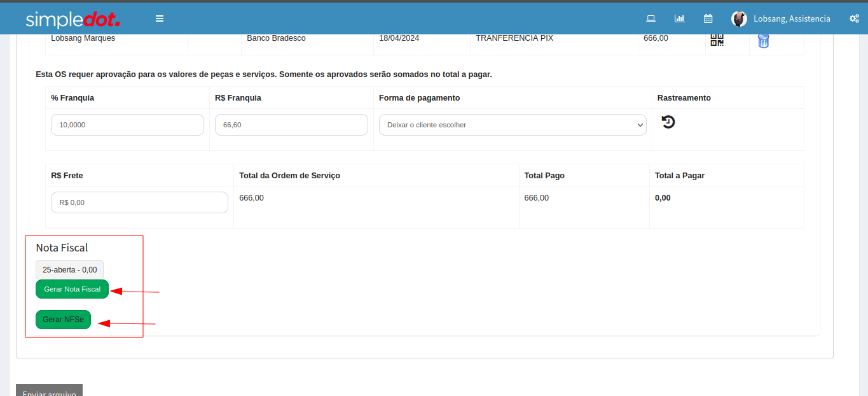The width and height of the screenshot is (868, 396).
Task: Click the Gerar Nota Fiscal button
Action: pos(72,289)
